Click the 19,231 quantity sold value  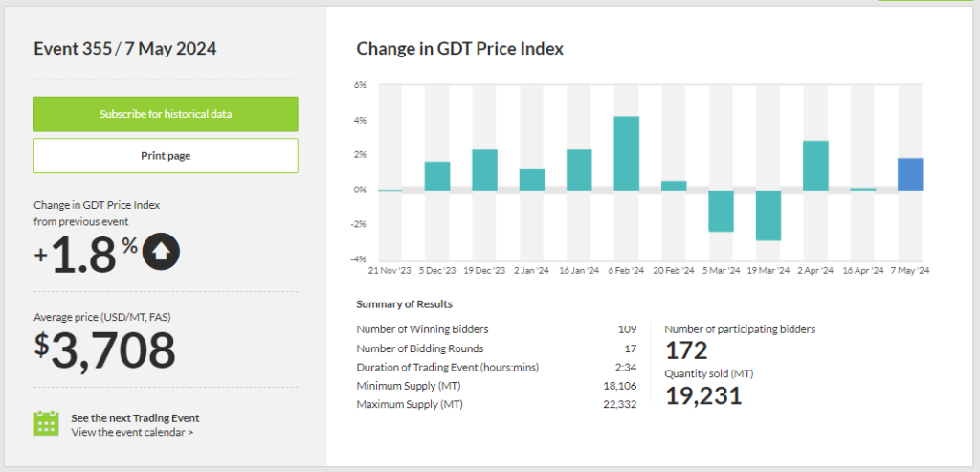click(703, 395)
